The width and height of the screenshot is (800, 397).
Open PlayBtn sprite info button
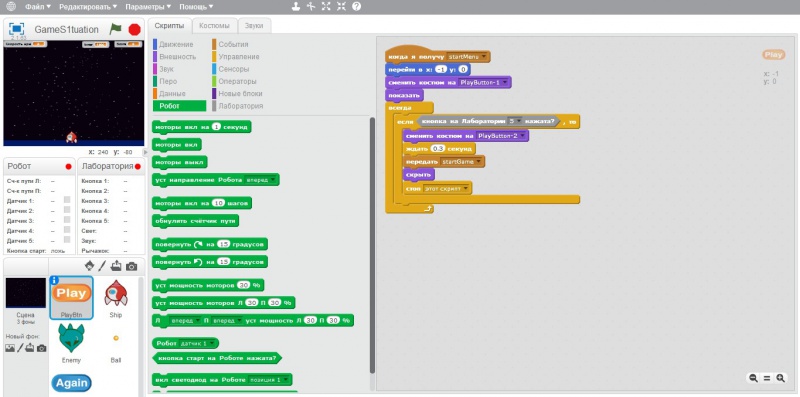tap(55, 280)
